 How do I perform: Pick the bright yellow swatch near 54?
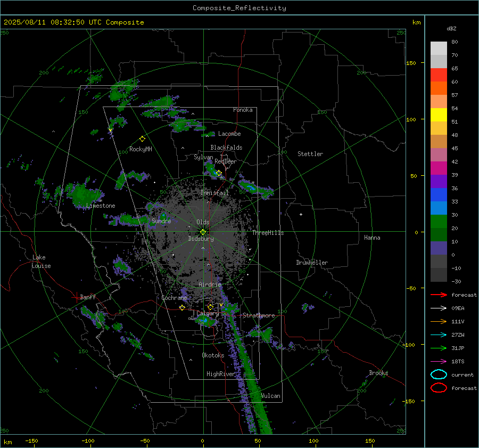tap(439, 115)
